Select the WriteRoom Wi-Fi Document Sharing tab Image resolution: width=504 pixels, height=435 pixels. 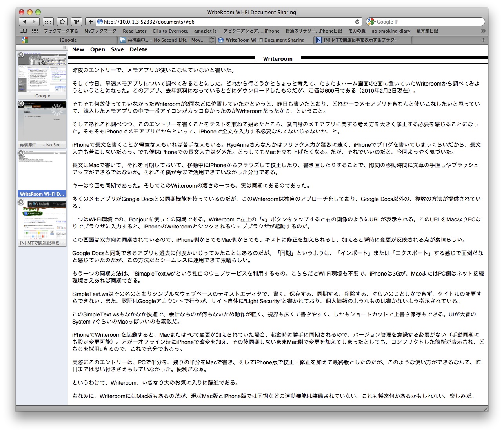tap(265, 40)
